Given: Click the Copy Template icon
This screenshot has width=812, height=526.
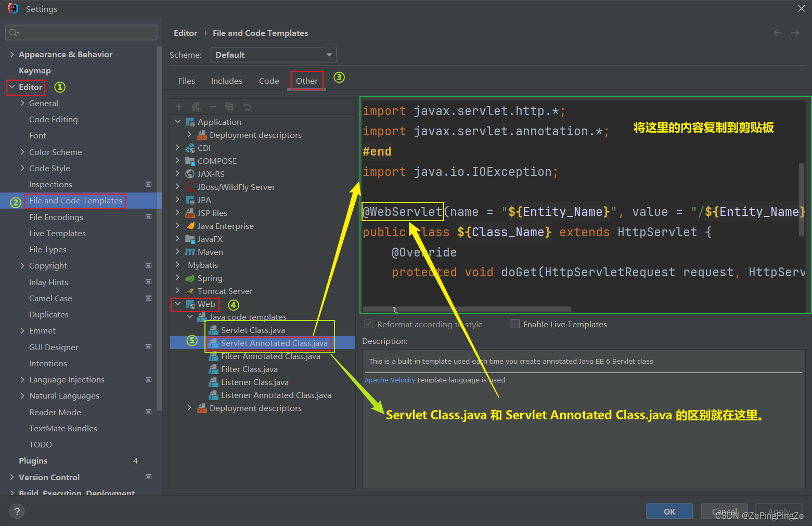Looking at the screenshot, I should click(229, 107).
